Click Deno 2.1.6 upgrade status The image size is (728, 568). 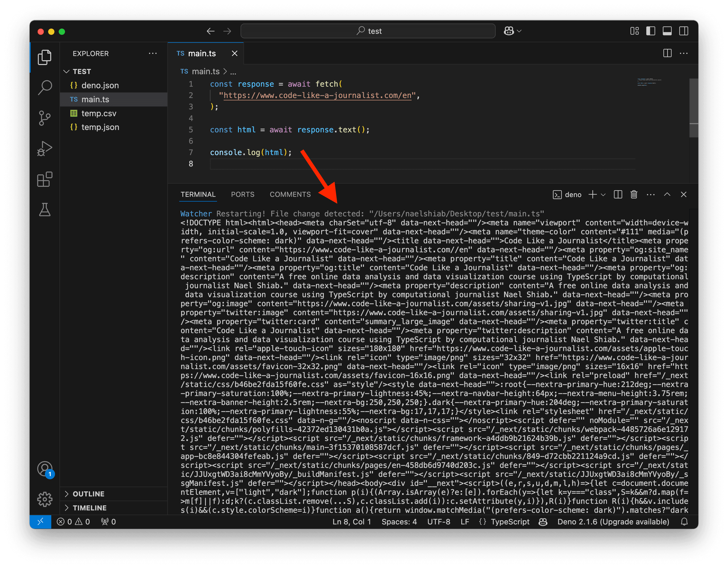pos(613,522)
